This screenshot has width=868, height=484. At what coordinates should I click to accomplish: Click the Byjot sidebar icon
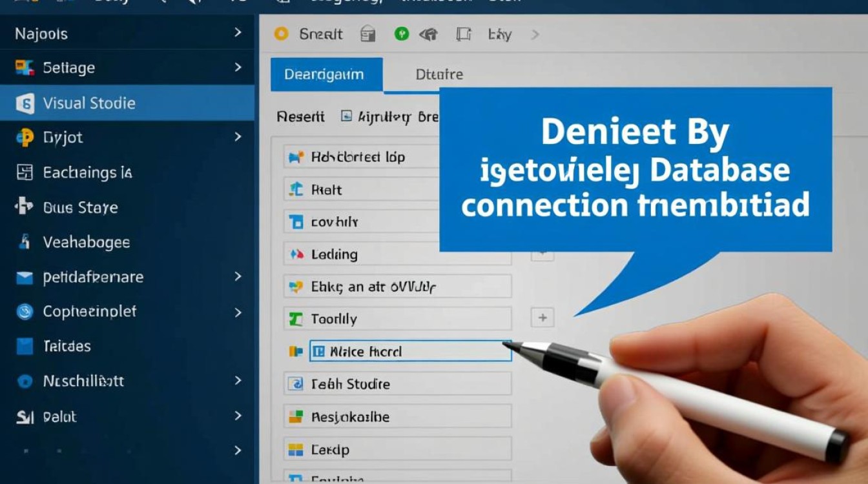pyautogui.click(x=24, y=137)
